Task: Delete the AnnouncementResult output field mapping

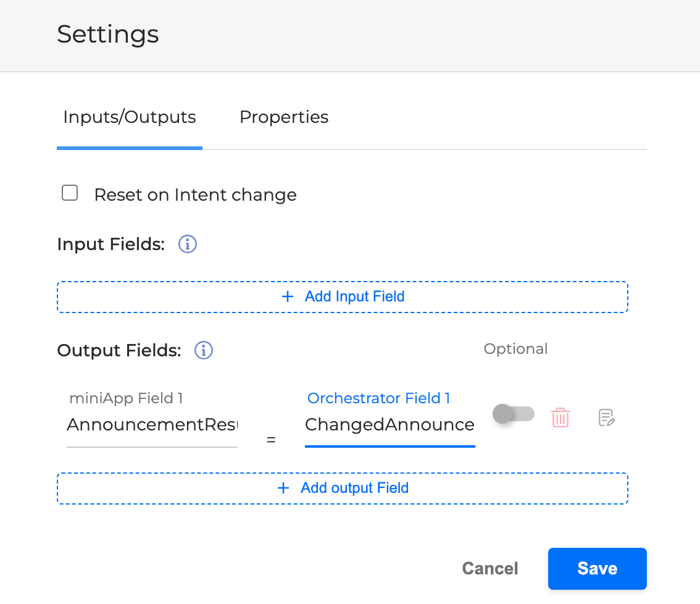Action: pyautogui.click(x=560, y=418)
